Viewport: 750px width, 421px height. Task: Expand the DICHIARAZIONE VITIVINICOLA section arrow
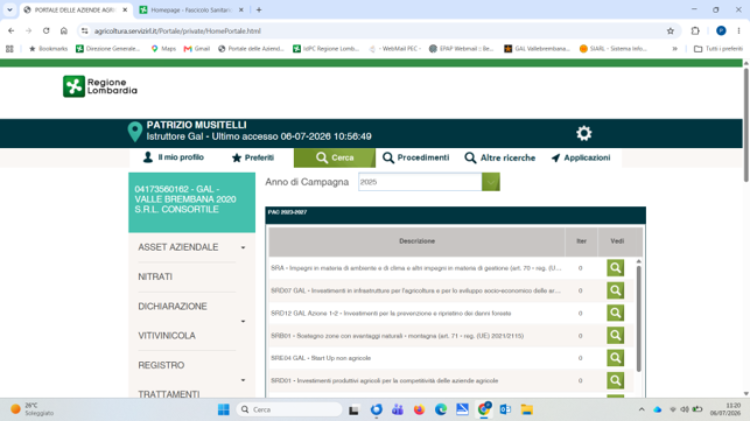(x=243, y=321)
